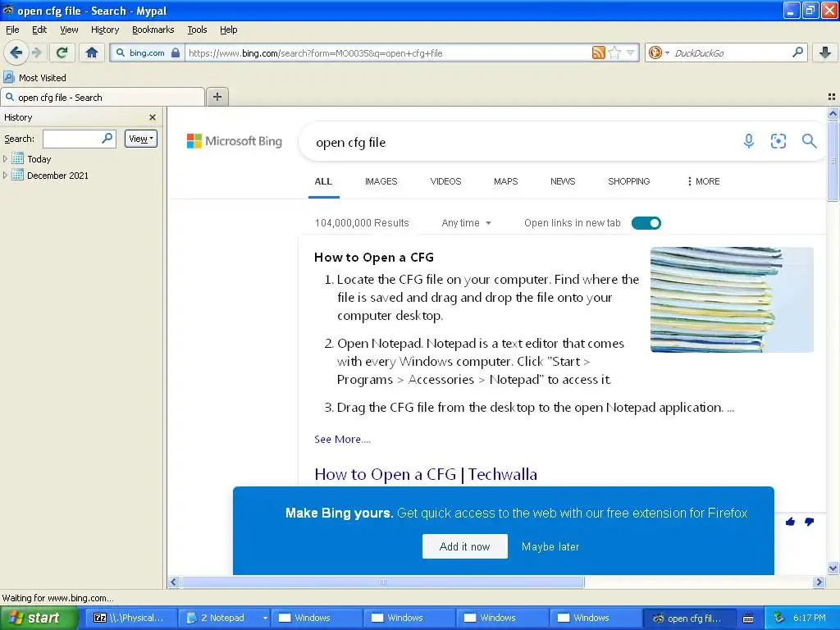This screenshot has width=840, height=630.
Task: Open the History View dropdown
Action: click(141, 138)
